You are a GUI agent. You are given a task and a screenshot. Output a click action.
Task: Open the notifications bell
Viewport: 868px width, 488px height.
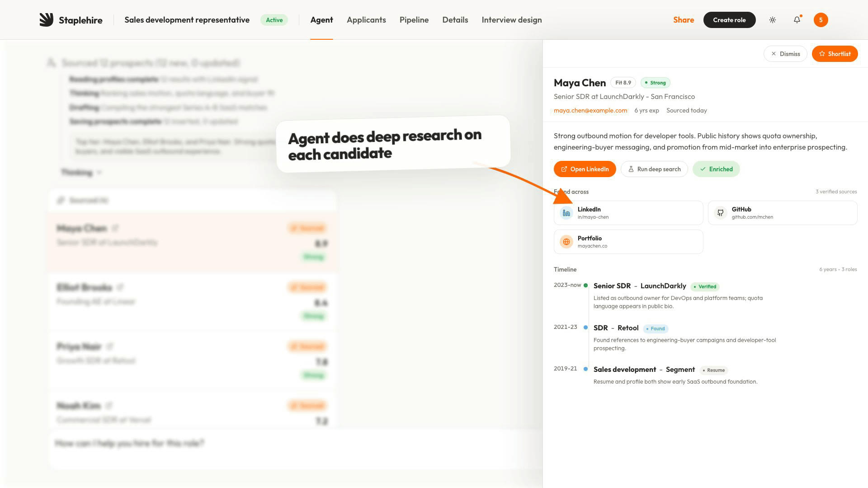797,20
